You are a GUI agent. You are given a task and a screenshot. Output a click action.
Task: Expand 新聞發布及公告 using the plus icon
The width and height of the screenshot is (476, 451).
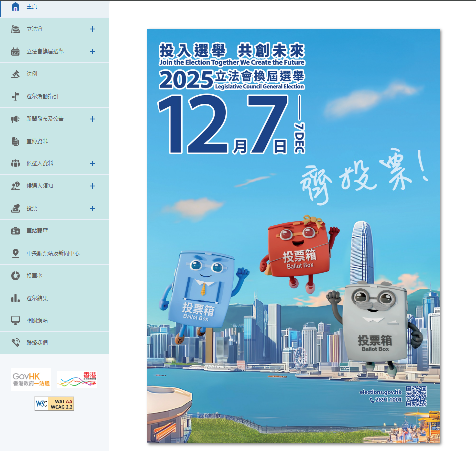(x=92, y=119)
